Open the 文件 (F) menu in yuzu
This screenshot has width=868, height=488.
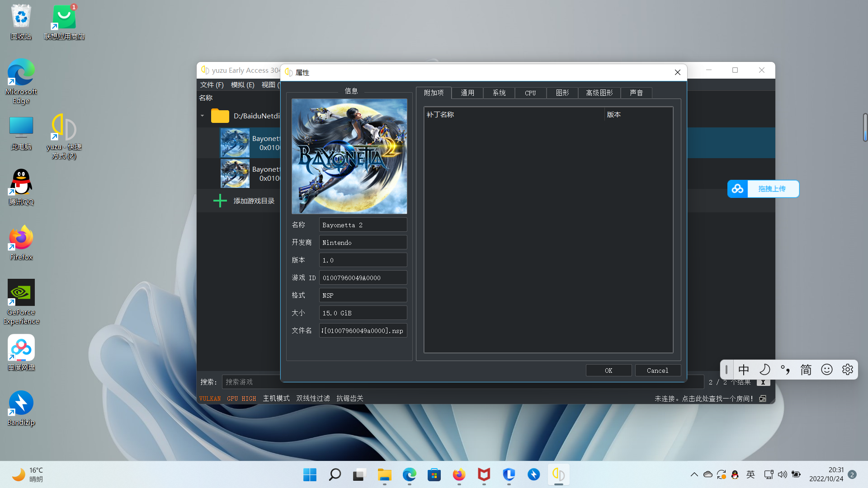pyautogui.click(x=212, y=85)
